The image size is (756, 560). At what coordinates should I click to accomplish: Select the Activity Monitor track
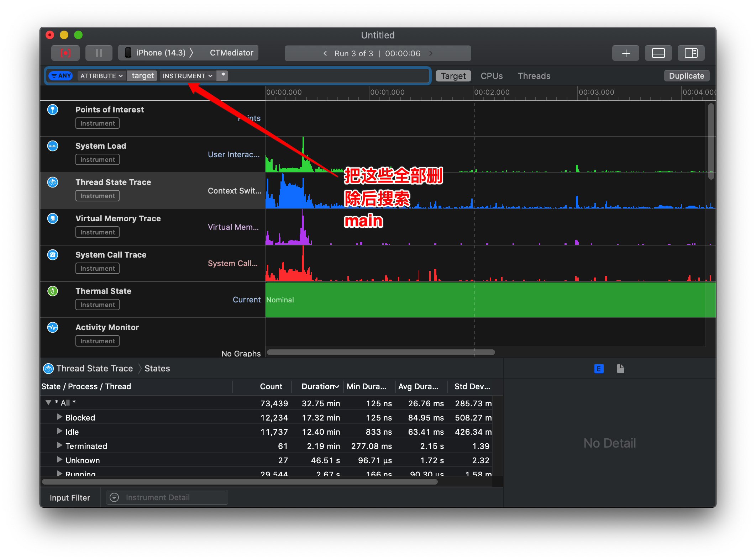point(152,338)
